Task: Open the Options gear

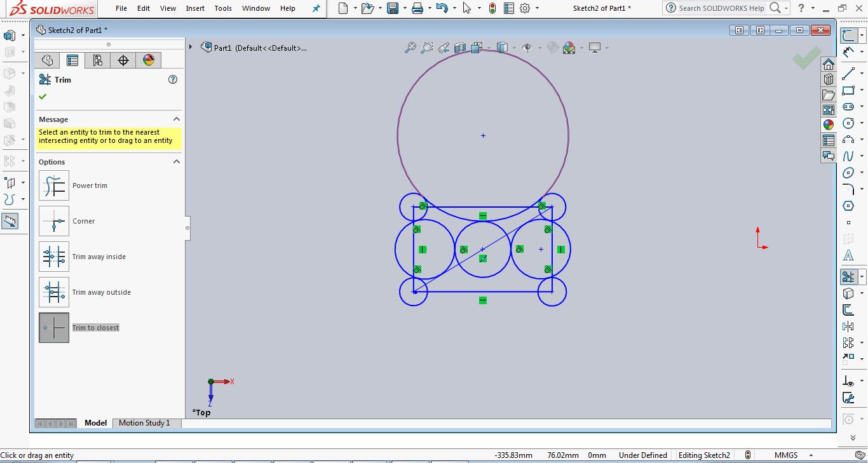Action: [525, 8]
